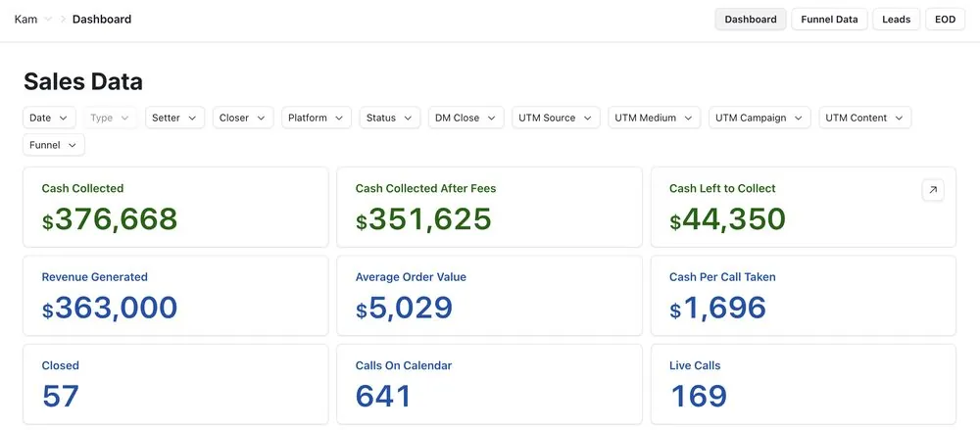The width and height of the screenshot is (980, 430).
Task: Open the Cash Left to Collect arrow icon
Action: pos(933,190)
